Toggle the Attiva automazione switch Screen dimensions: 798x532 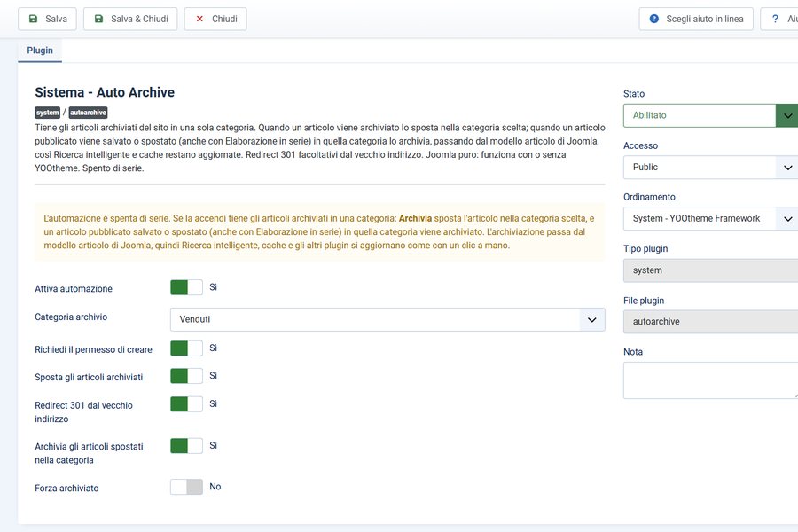pos(186,287)
